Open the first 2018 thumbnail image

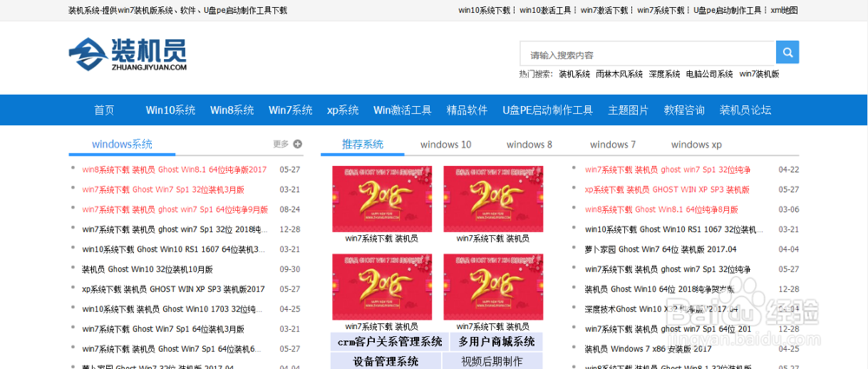coord(382,199)
